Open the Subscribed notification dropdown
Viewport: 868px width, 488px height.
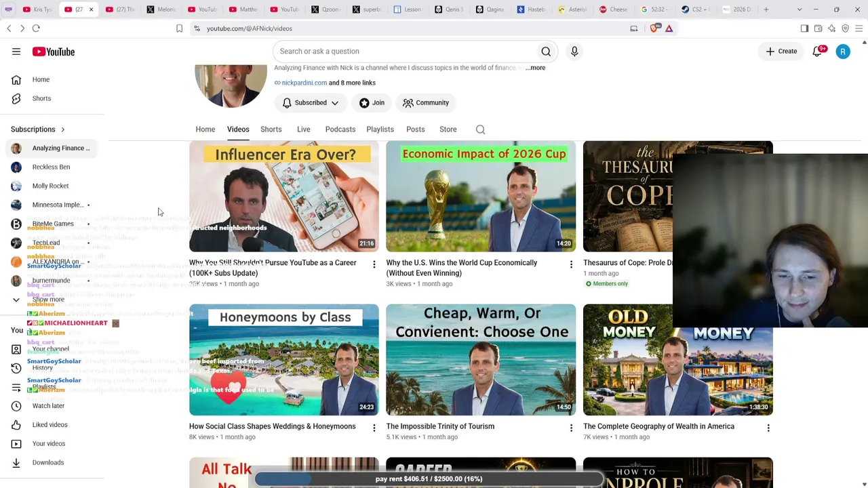[x=310, y=103]
